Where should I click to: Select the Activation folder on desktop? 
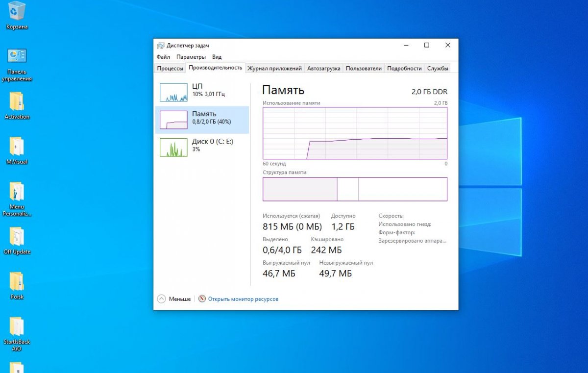[x=17, y=105]
